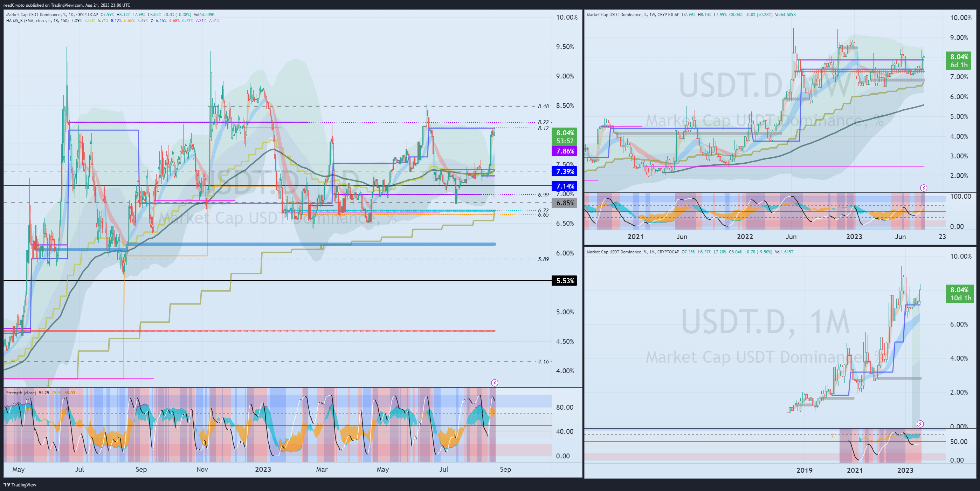Click the 6.72 level label
This screenshot has width=980, height=491.
point(543,211)
